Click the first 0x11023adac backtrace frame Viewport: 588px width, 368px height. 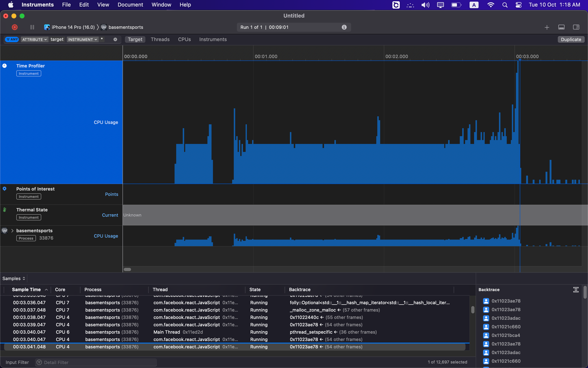point(506,318)
